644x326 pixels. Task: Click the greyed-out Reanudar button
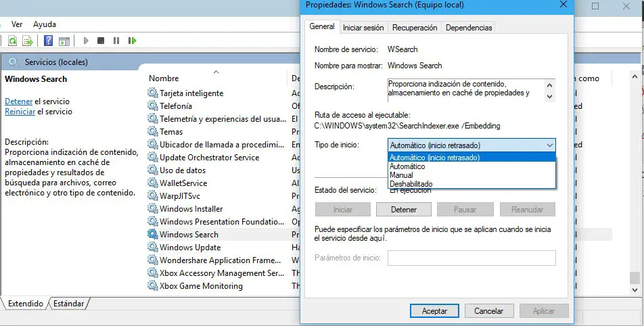tap(528, 210)
